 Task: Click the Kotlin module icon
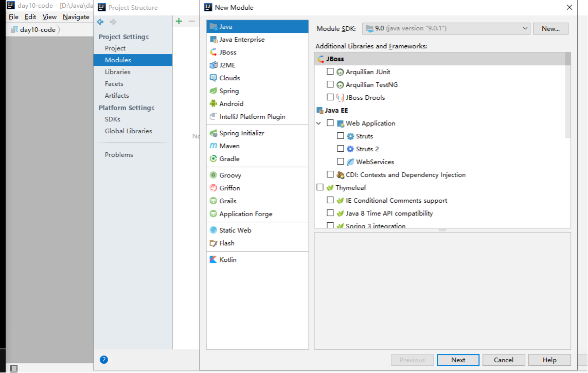pyautogui.click(x=213, y=260)
